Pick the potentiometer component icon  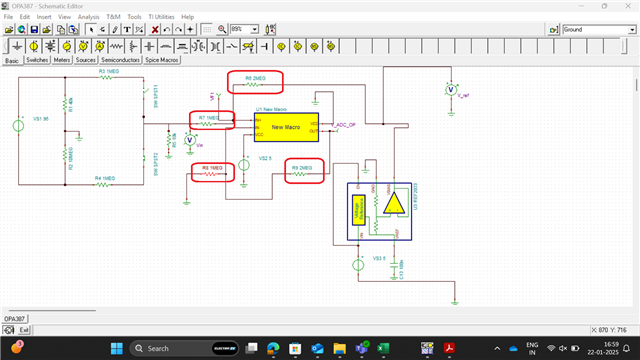[133, 47]
